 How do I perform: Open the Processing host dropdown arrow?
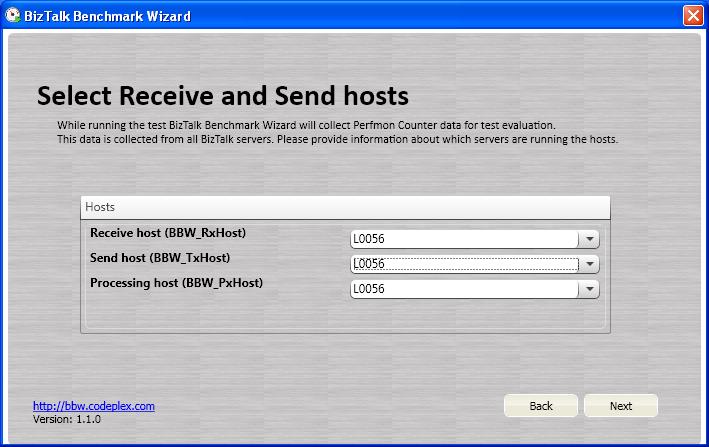click(590, 289)
